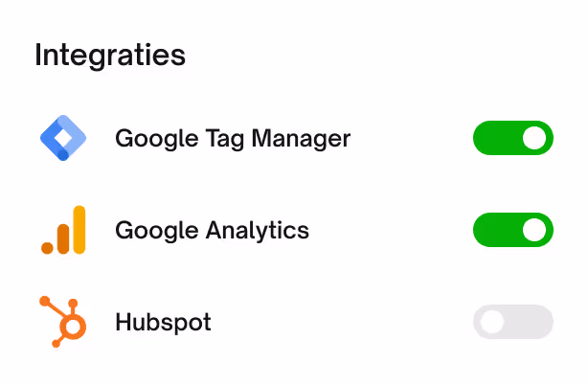
Task: Select the Hubspot logo icon
Action: (x=64, y=322)
